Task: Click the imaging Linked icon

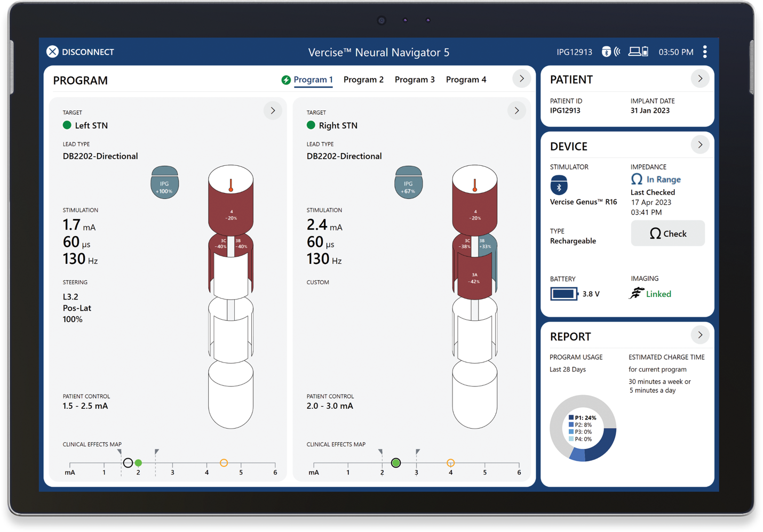Action: coord(637,293)
